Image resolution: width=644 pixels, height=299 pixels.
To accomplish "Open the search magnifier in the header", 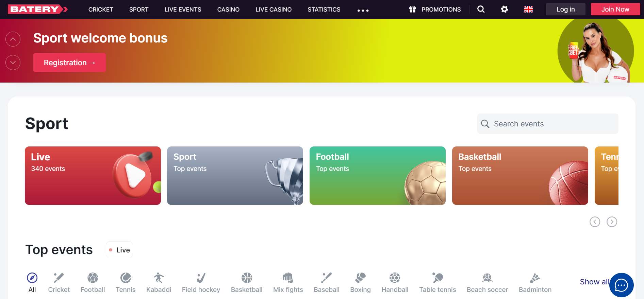I will coord(481,9).
